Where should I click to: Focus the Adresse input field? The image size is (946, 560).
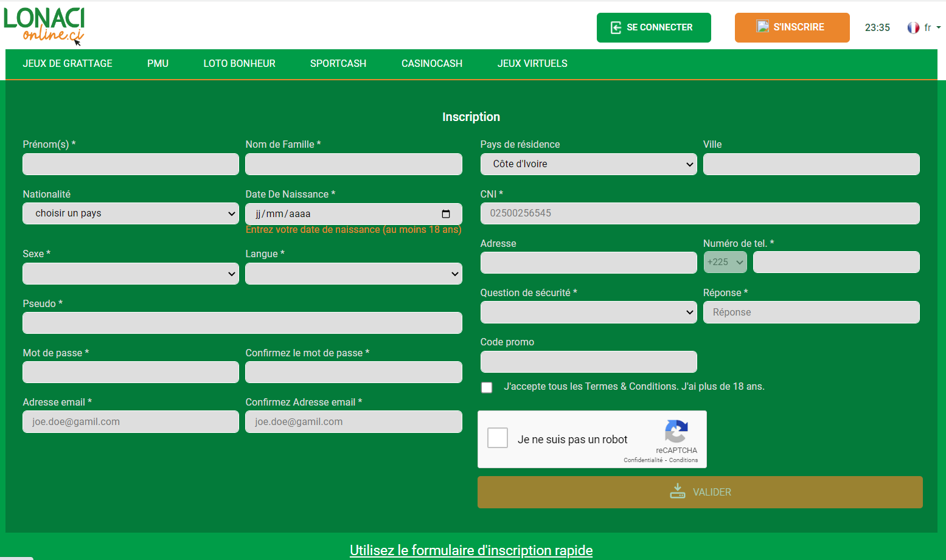click(x=588, y=263)
